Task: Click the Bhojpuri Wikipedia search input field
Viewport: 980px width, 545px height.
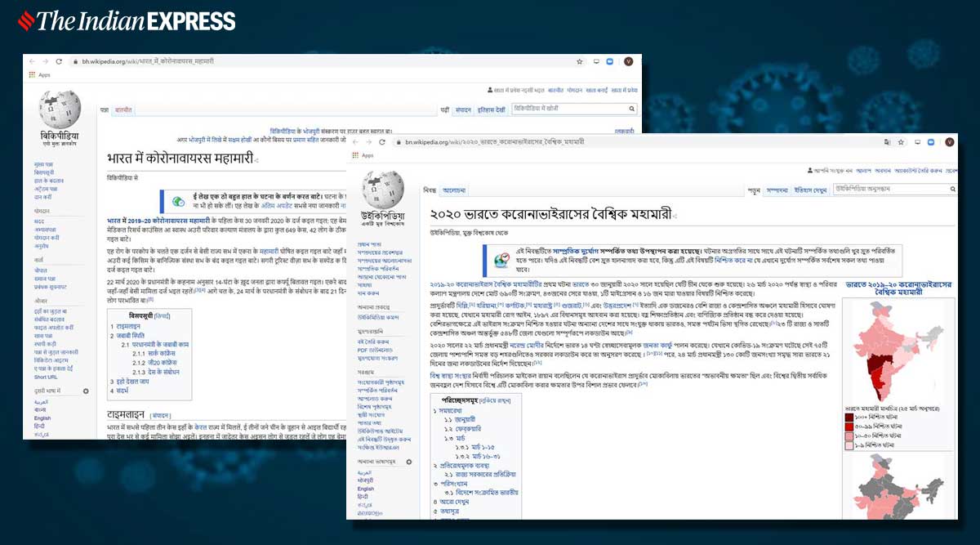Action: pos(568,109)
